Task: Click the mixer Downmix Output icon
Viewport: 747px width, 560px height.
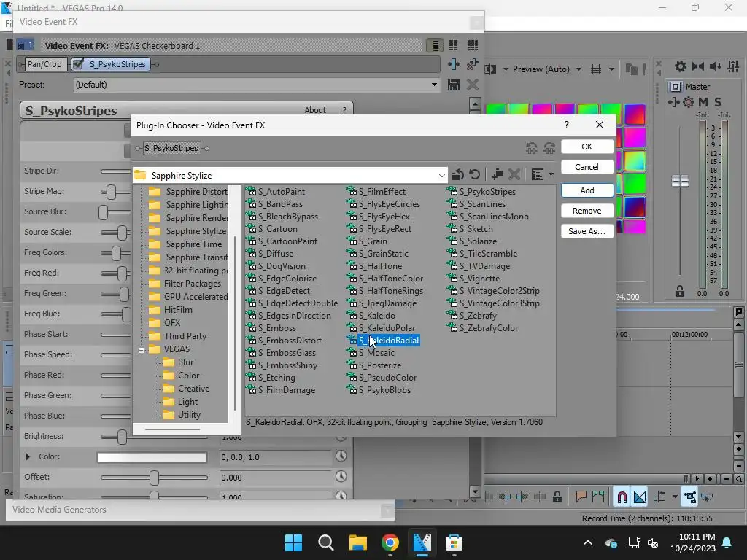Action: coord(698,66)
